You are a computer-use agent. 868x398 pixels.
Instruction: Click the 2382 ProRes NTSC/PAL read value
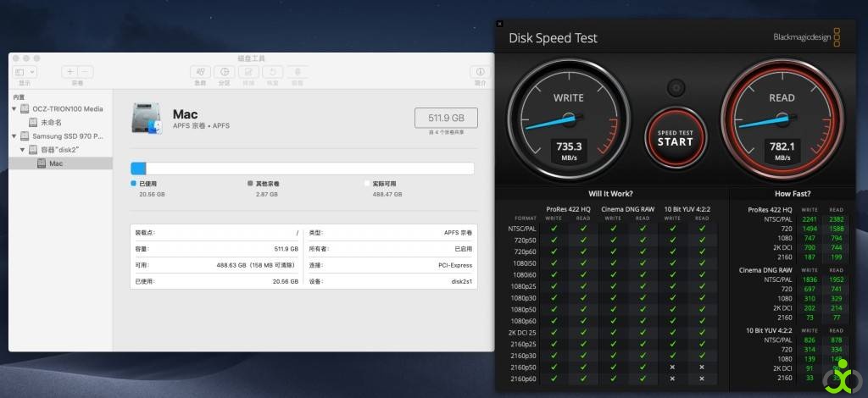pyautogui.click(x=836, y=218)
